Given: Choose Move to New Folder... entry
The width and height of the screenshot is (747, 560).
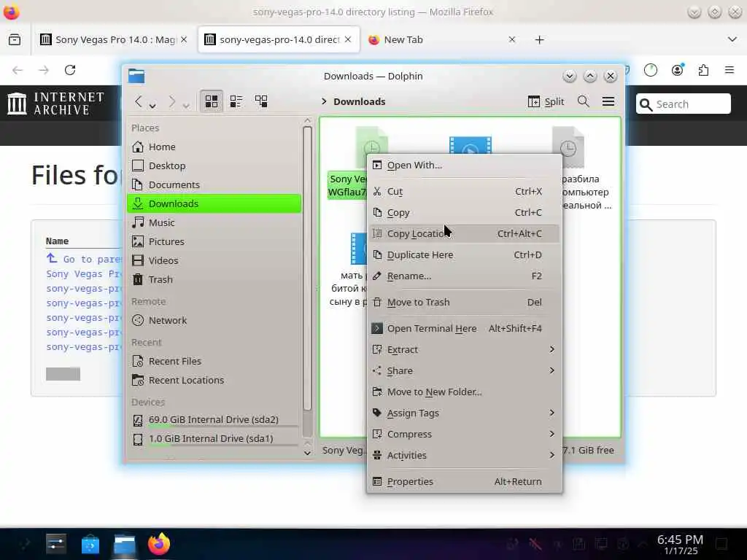Looking at the screenshot, I should [465, 392].
